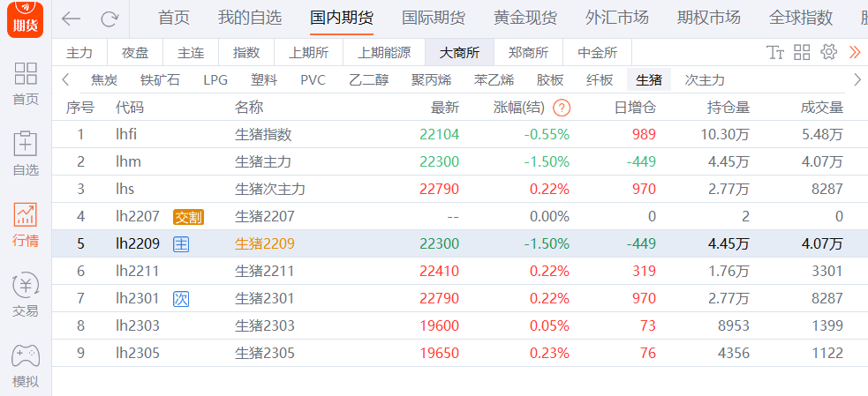
Task: Select the LPG product tab
Action: [x=215, y=80]
